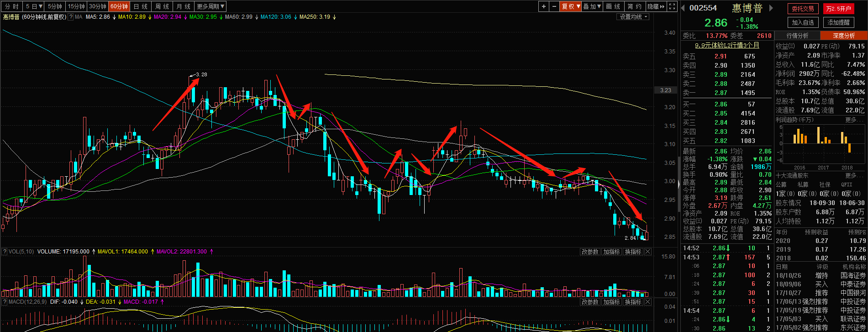The image size is (868, 332).
Task: Switch to 月线 monthly chart
Action: (x=184, y=6)
